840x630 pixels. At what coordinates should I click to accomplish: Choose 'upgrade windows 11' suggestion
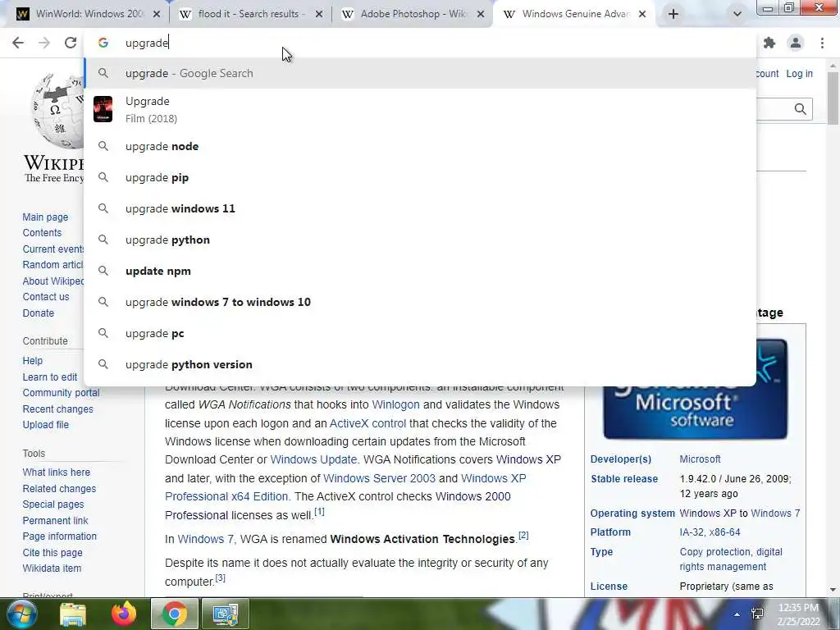point(420,208)
